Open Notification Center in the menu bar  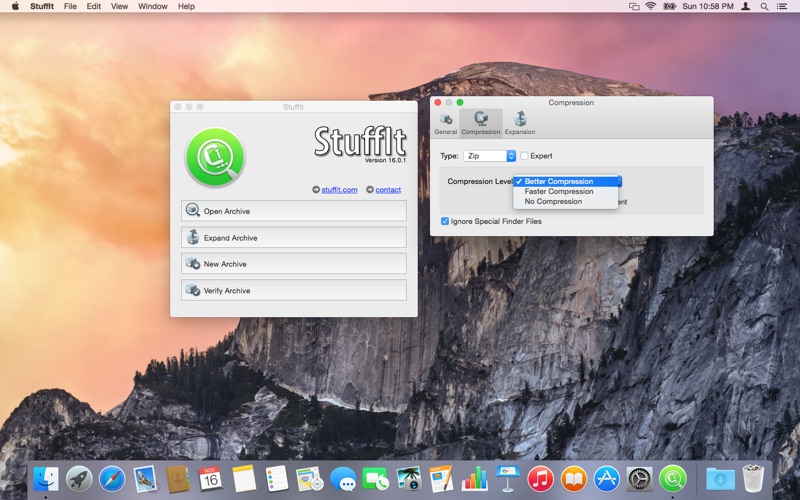coord(781,6)
